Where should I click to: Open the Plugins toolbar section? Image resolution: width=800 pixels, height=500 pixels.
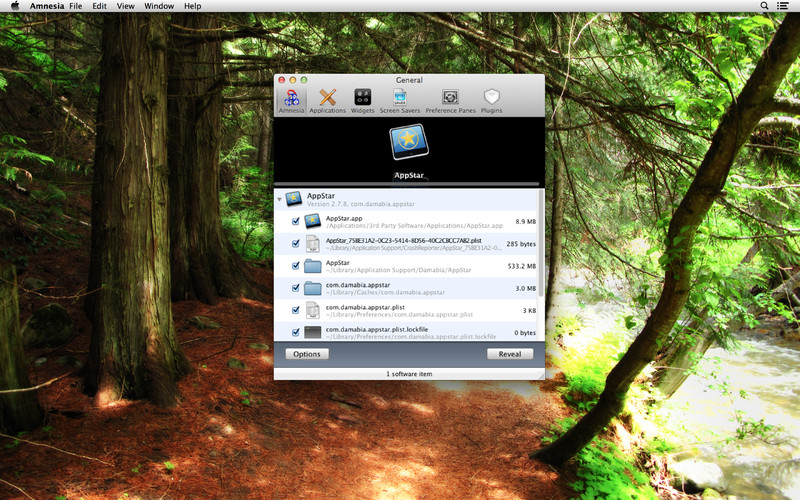click(491, 98)
